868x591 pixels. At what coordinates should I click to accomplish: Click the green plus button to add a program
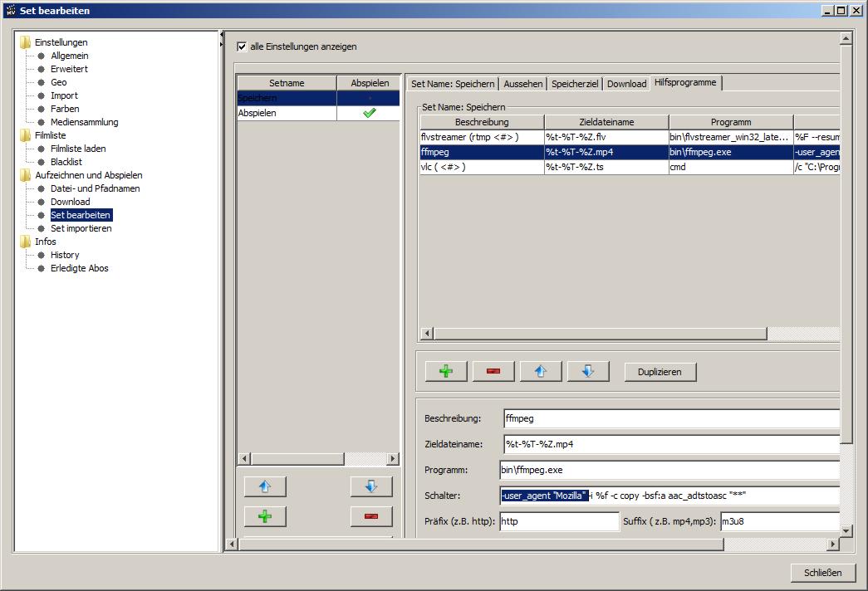(446, 371)
